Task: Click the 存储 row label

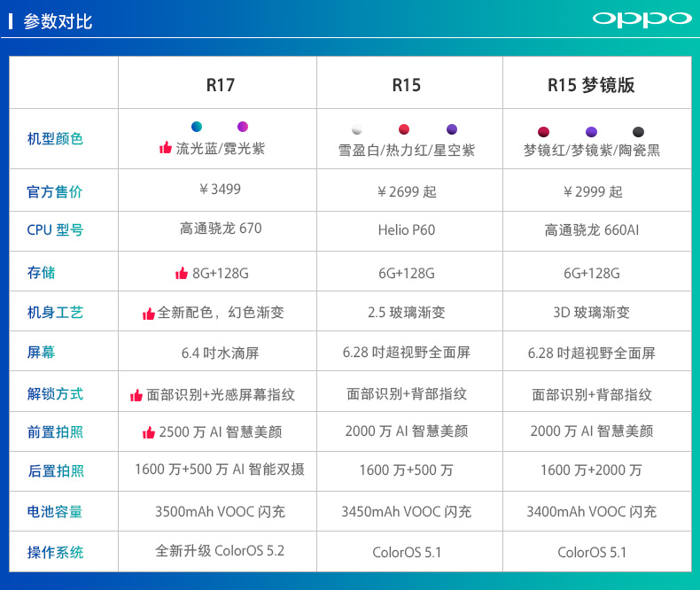Action: pos(41,272)
